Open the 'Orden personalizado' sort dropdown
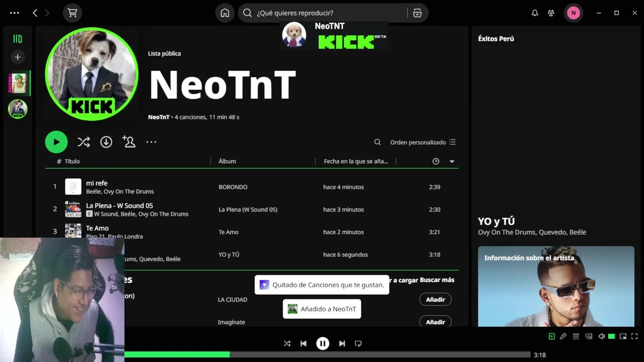This screenshot has width=644, height=362. [423, 142]
